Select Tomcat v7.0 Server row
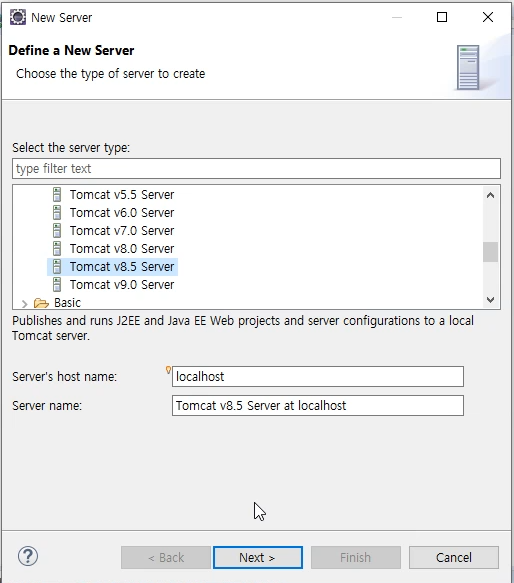 pyautogui.click(x=113, y=231)
